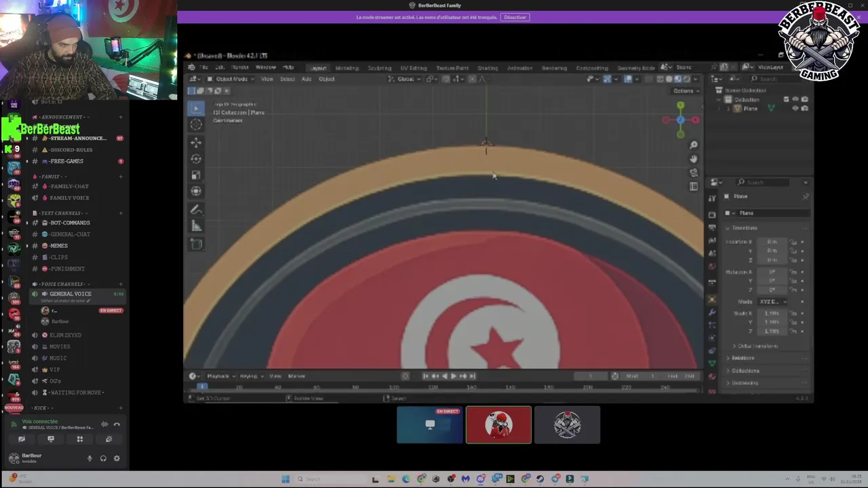Join the FAMILY VOICE channel
Image resolution: width=868 pixels, height=488 pixels.
coord(69,198)
